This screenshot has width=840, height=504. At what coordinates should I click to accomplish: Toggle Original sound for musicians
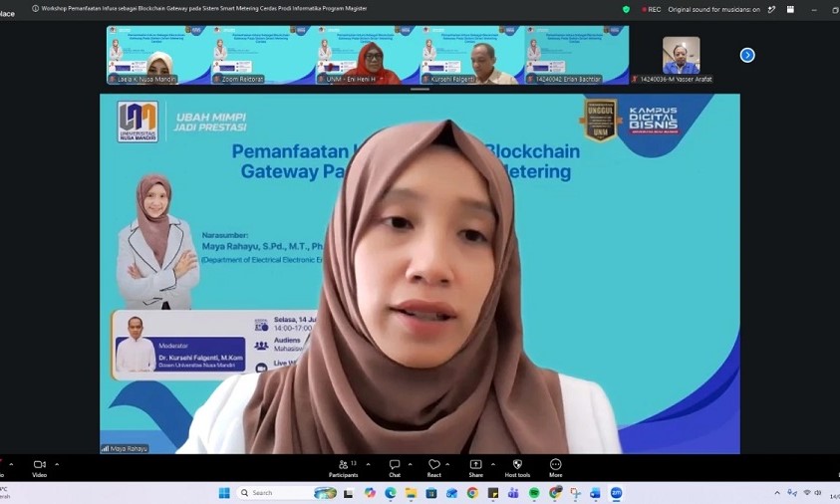713,9
